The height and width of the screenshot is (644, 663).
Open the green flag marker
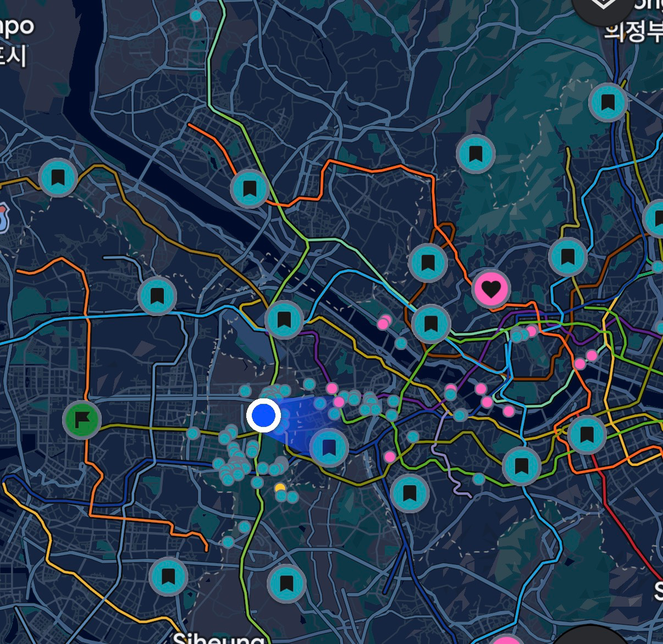click(82, 420)
